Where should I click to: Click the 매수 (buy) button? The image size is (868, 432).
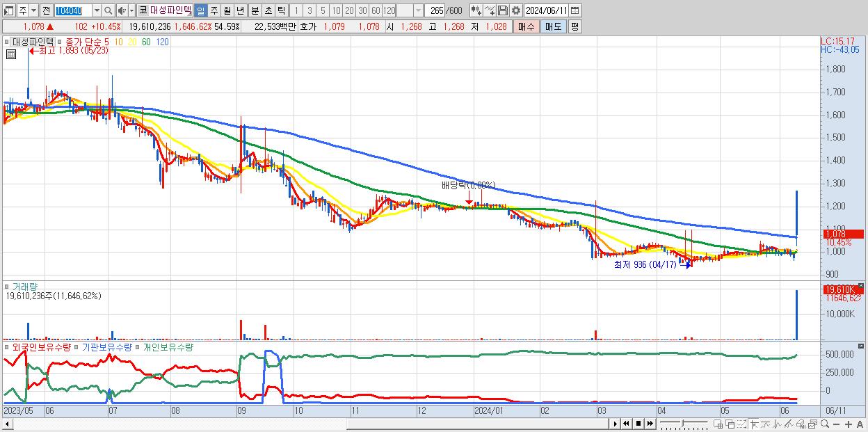pyautogui.click(x=526, y=26)
